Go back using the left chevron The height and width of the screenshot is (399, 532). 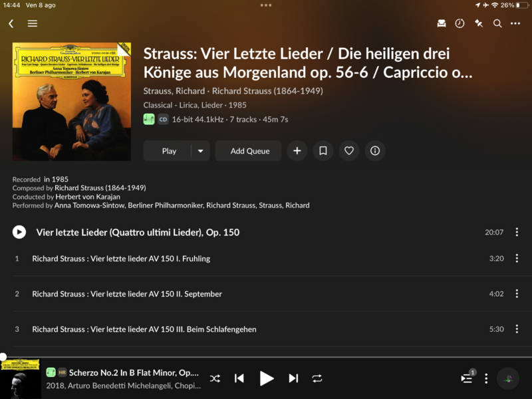coord(11,23)
